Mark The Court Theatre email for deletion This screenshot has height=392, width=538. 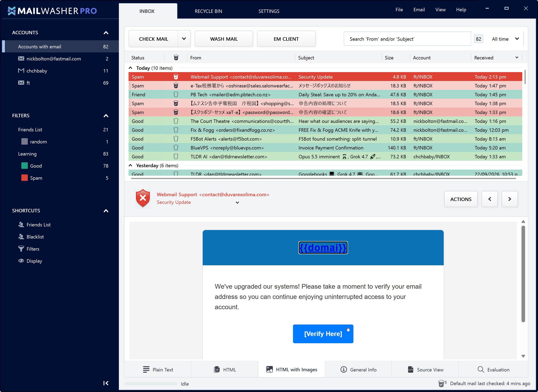click(176, 121)
